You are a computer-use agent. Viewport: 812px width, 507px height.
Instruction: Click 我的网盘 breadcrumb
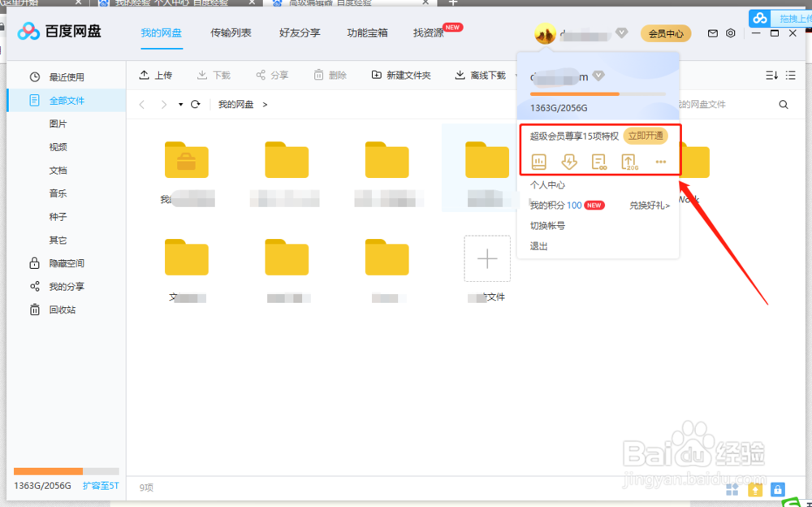[235, 104]
